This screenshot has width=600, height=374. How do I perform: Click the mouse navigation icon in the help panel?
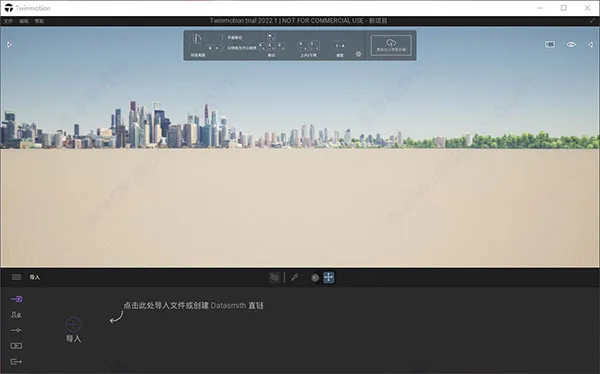click(197, 39)
